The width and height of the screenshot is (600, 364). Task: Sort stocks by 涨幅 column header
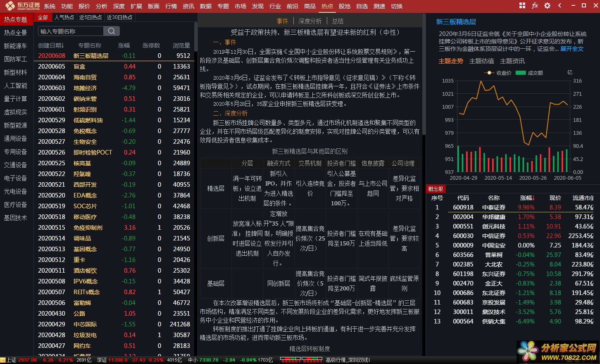tap(527, 198)
